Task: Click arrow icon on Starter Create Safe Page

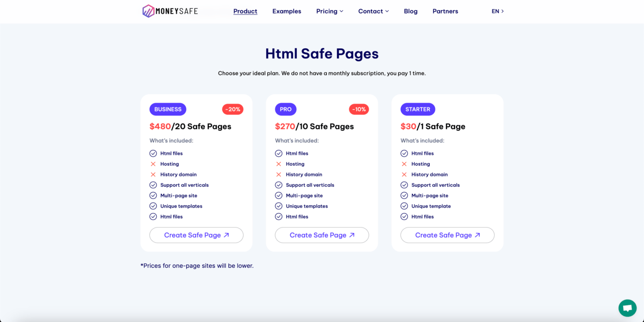Action: coord(478,235)
